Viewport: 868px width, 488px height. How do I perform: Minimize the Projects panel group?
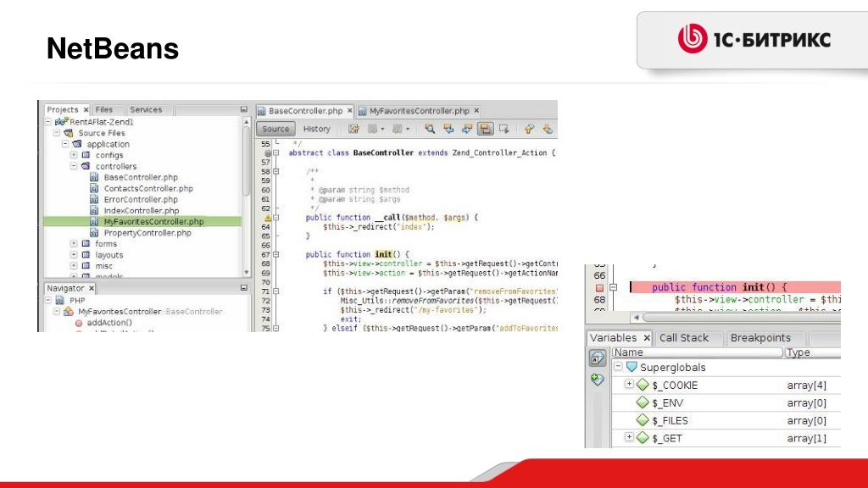pyautogui.click(x=243, y=109)
